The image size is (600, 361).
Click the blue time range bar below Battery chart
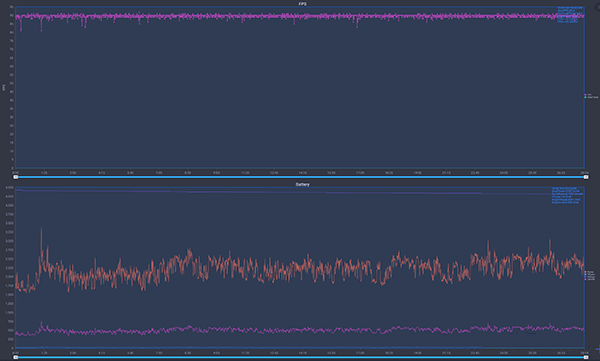point(301,357)
